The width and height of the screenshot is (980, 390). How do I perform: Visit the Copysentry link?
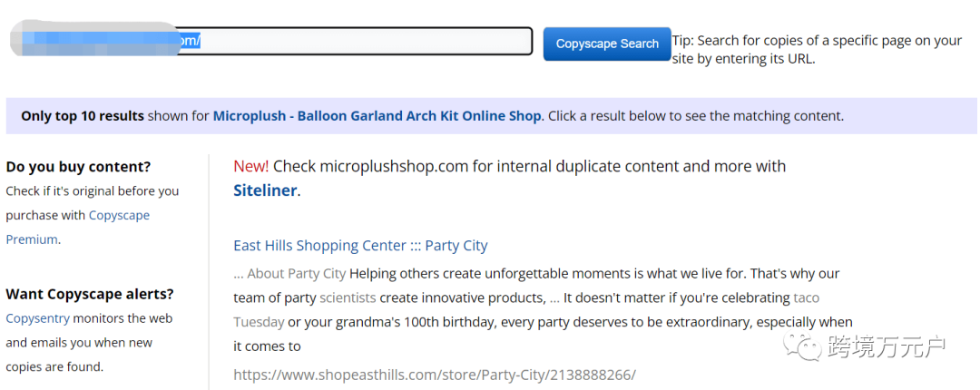[x=37, y=318]
